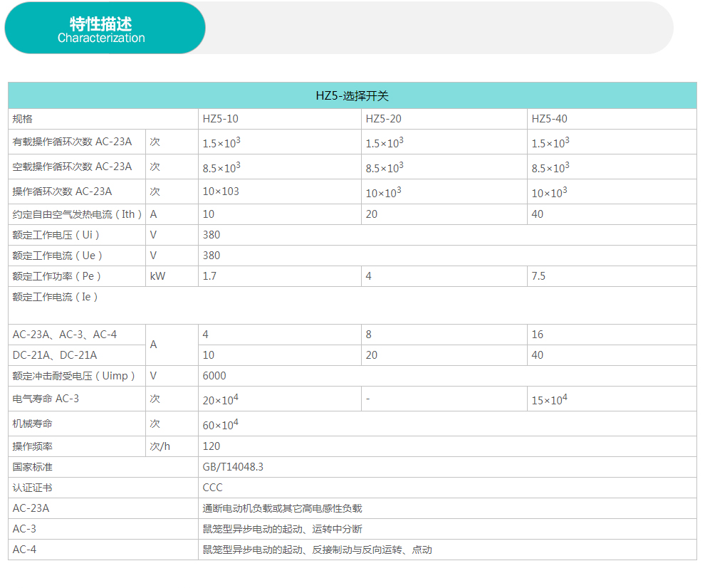Click the 有载操作循环次数 AC-23A label
Image resolution: width=705 pixels, height=588 pixels.
(x=72, y=142)
